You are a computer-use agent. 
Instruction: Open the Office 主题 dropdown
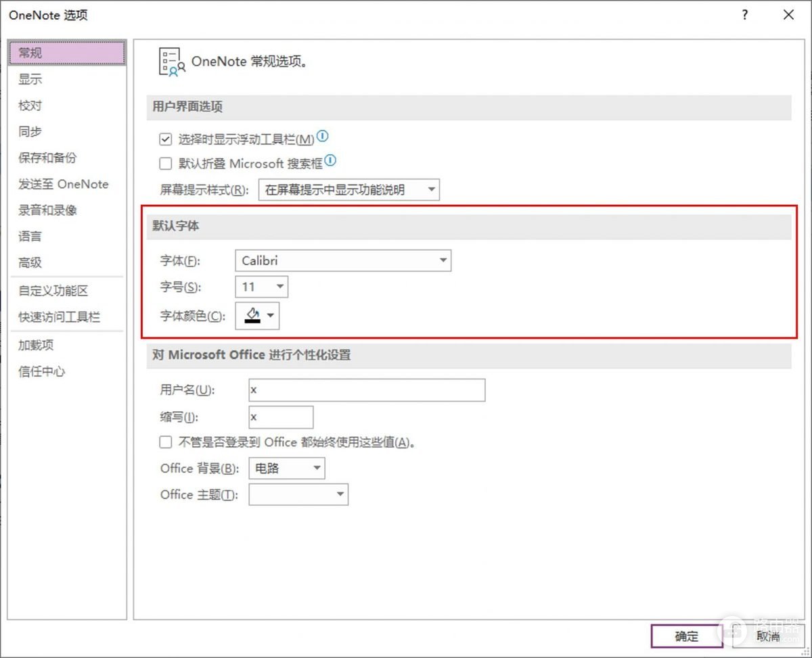[298, 494]
